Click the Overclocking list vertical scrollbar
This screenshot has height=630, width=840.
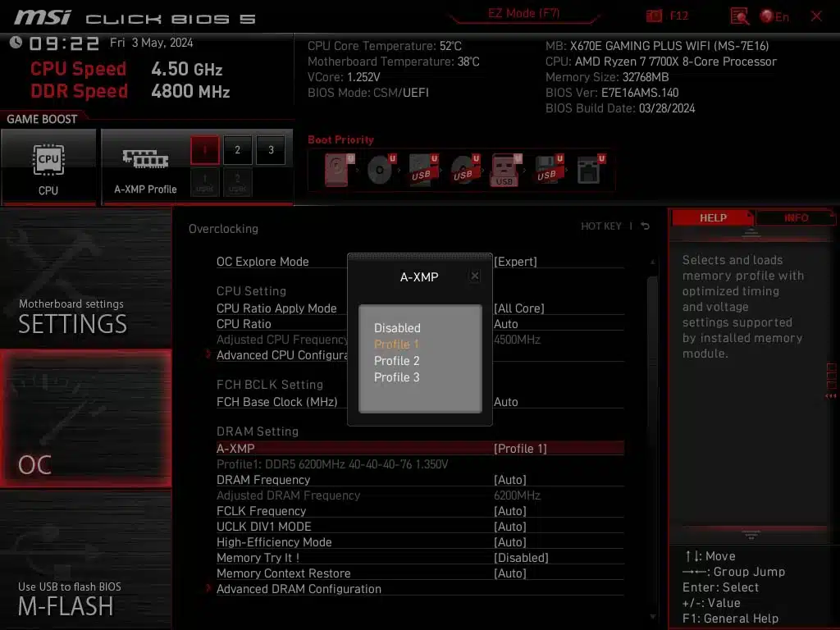coord(653,410)
